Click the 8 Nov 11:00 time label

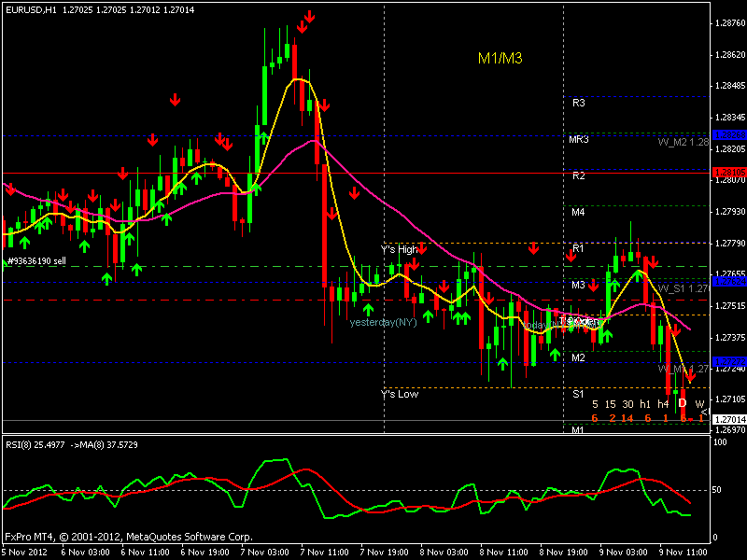[503, 553]
